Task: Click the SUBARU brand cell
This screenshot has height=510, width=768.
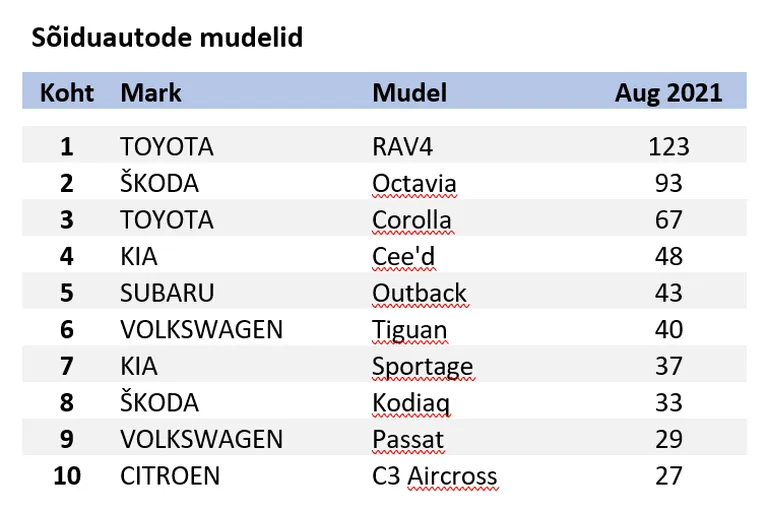Action: coord(168,293)
